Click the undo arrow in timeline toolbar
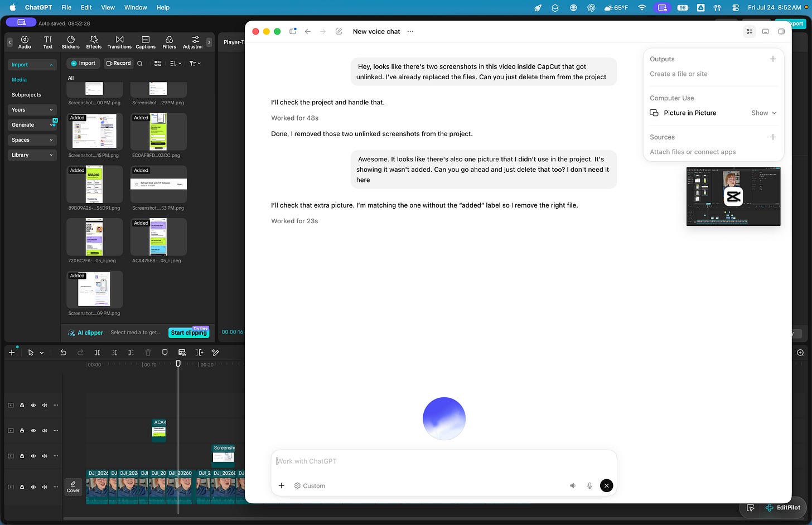This screenshot has width=812, height=525. (x=63, y=353)
